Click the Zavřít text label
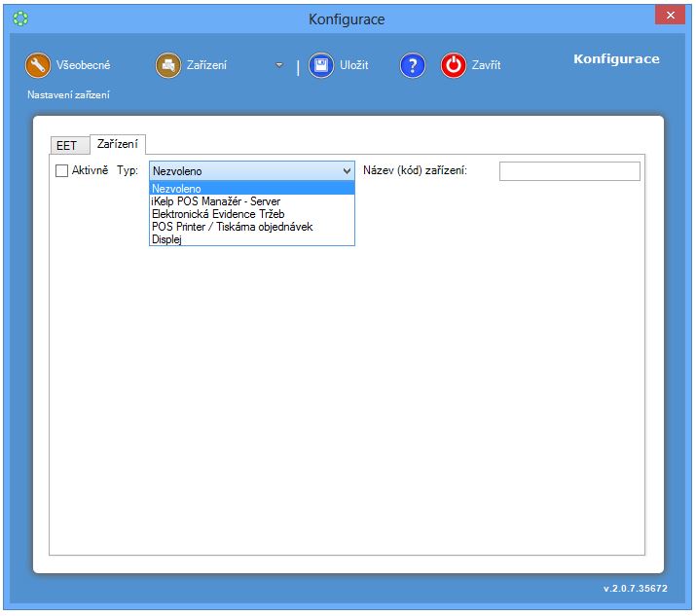Viewport: 696px width, 616px height. (486, 65)
